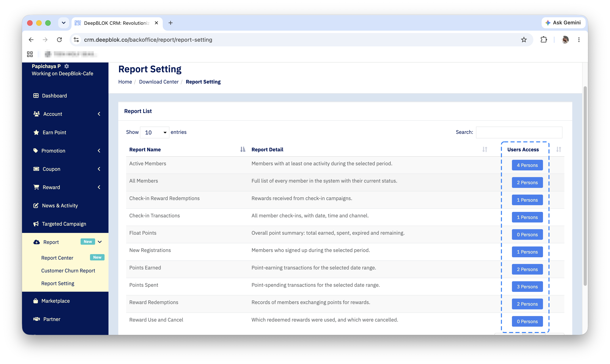This screenshot has width=610, height=364.
Task: Expand the Promotion submenu chevron
Action: click(x=99, y=151)
